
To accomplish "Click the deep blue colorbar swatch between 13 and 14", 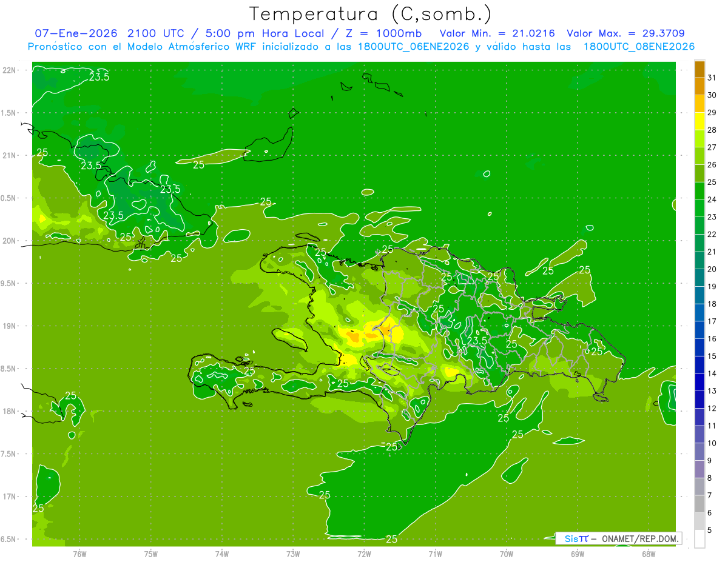I will point(699,382).
